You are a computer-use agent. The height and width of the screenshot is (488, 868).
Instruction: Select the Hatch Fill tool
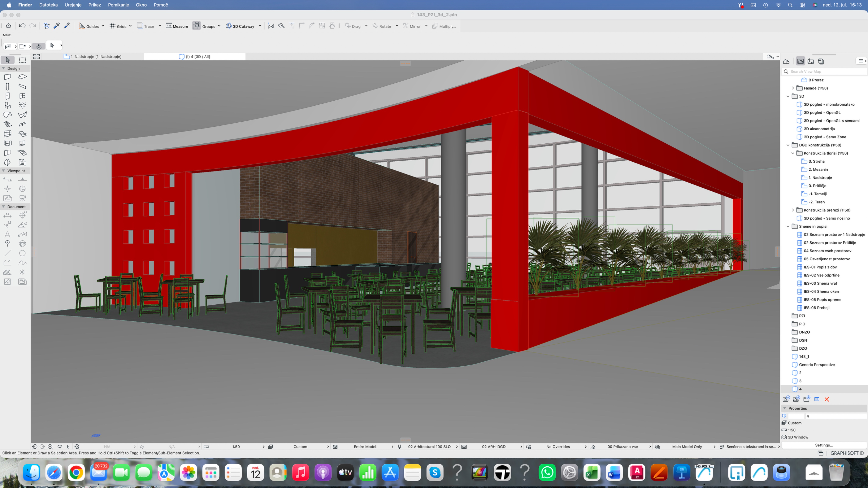7,272
